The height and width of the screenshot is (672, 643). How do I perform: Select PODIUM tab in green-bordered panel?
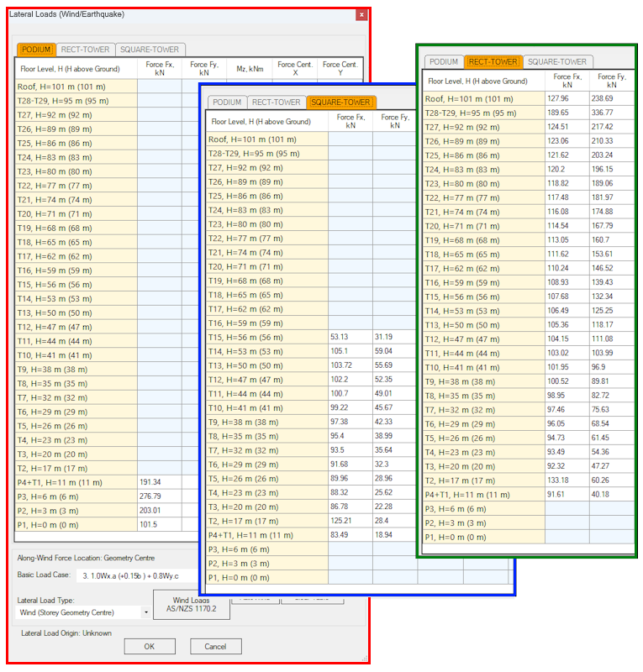pos(444,62)
